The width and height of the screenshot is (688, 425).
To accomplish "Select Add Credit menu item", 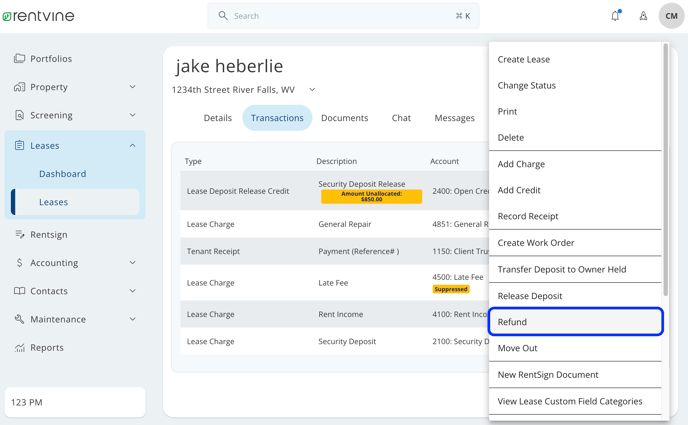I will point(575,190).
